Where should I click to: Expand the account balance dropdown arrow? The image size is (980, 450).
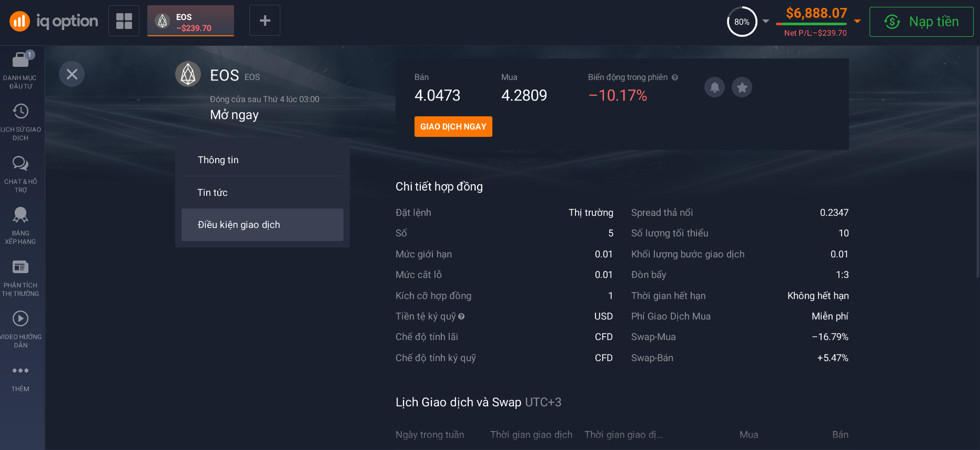click(x=857, y=22)
